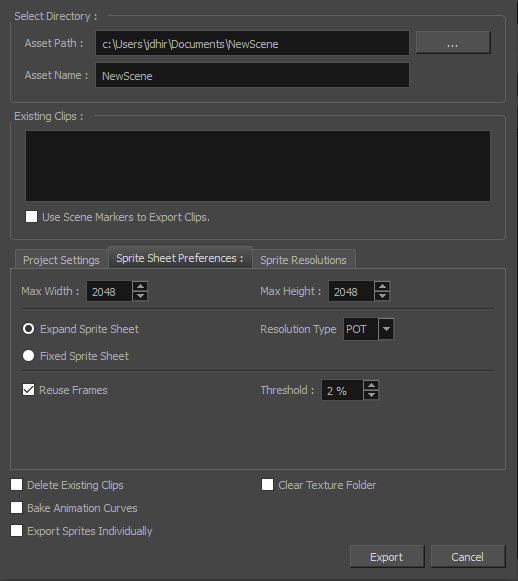Select Fixed Sprite Sheet radio button
This screenshot has width=518, height=581.
pyautogui.click(x=29, y=356)
